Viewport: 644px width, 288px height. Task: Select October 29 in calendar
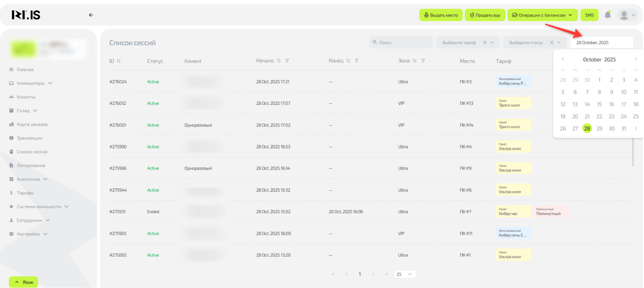(x=599, y=128)
